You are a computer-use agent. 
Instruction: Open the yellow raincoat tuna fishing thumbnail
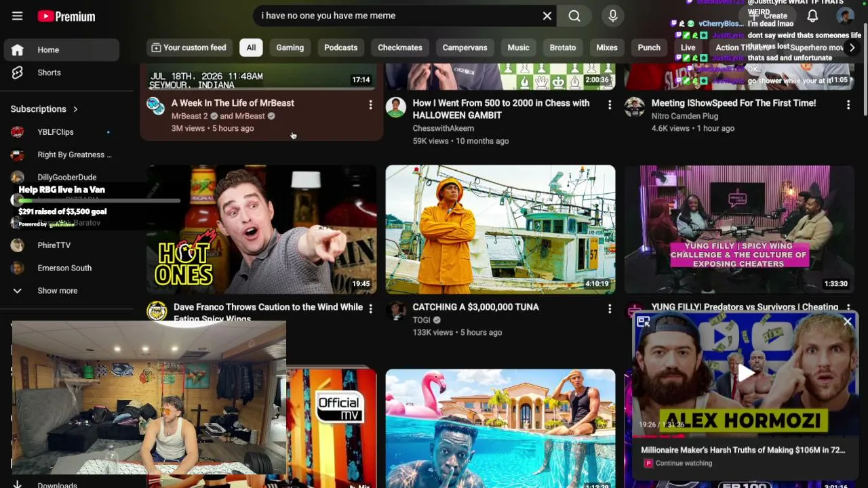500,230
